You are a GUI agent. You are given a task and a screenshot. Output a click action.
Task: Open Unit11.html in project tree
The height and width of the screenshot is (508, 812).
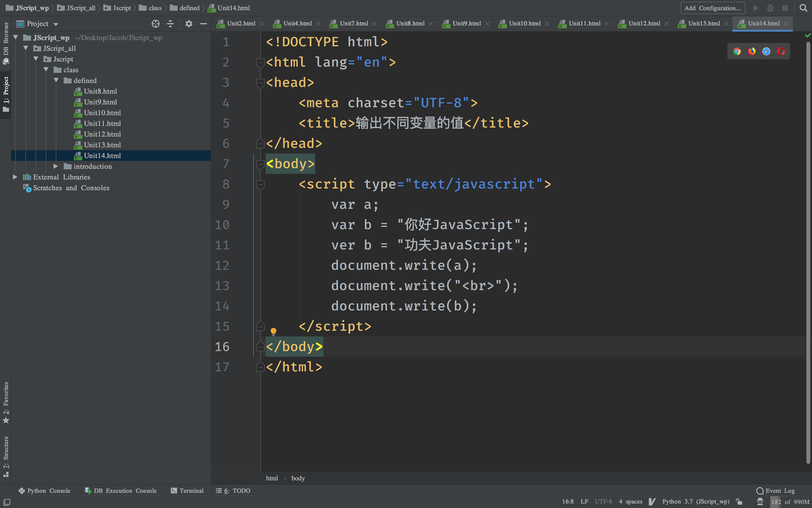click(x=102, y=123)
